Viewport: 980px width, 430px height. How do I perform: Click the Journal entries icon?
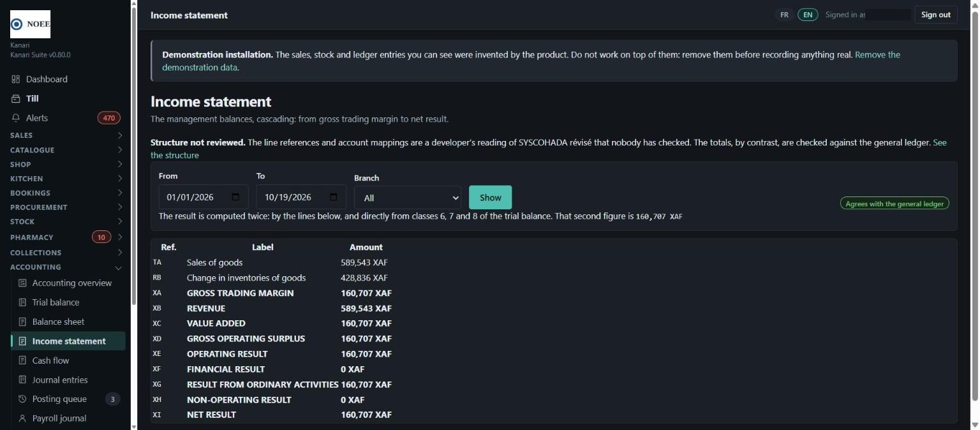(x=22, y=380)
